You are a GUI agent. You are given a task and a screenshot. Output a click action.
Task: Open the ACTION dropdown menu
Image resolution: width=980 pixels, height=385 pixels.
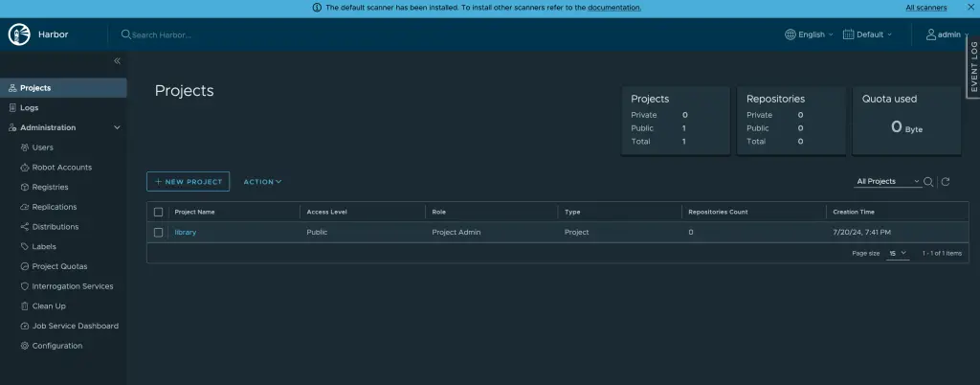(262, 182)
